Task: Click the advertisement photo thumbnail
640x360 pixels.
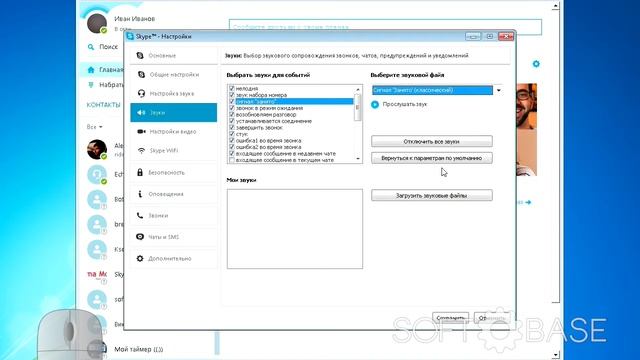Action: point(527,129)
